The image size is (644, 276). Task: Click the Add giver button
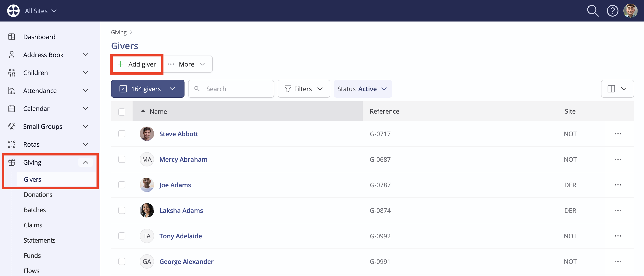[x=137, y=64]
